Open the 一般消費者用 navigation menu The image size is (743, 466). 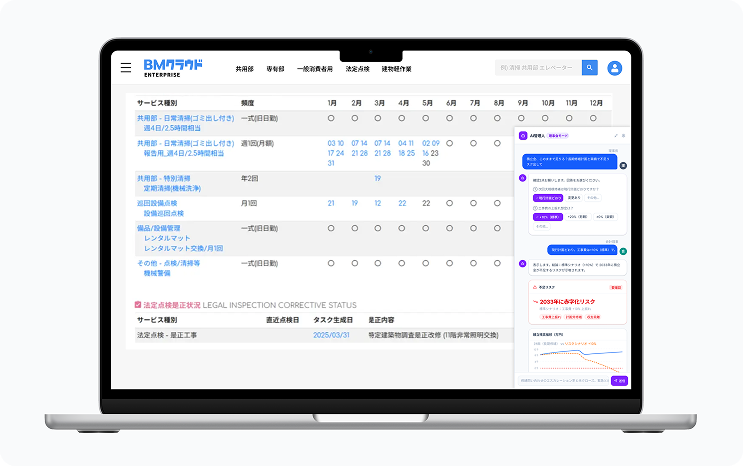tap(313, 69)
